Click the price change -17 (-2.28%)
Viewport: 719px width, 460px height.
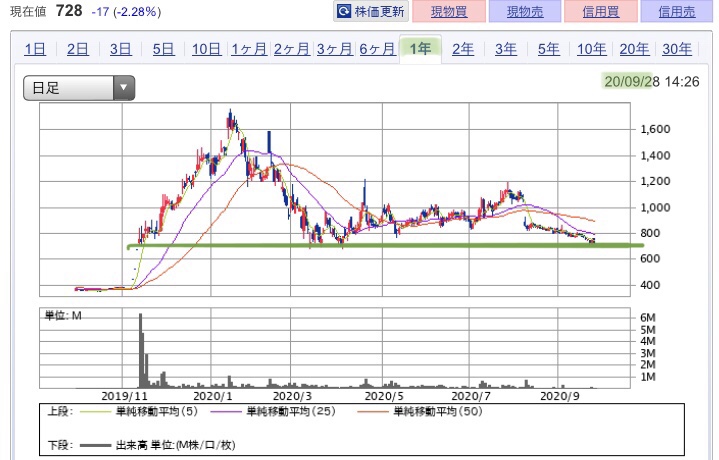coord(127,11)
